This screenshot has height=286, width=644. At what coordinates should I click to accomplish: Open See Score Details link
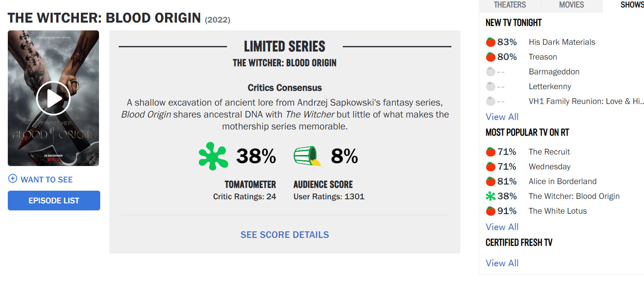click(x=285, y=235)
